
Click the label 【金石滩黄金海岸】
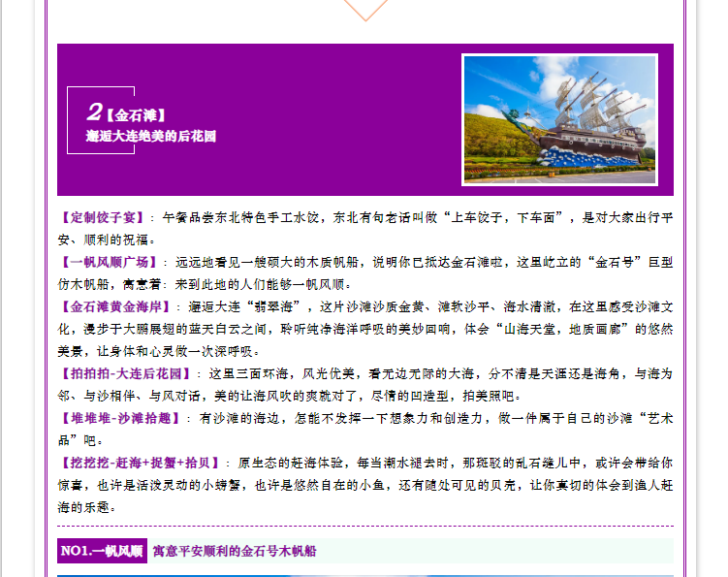(115, 306)
